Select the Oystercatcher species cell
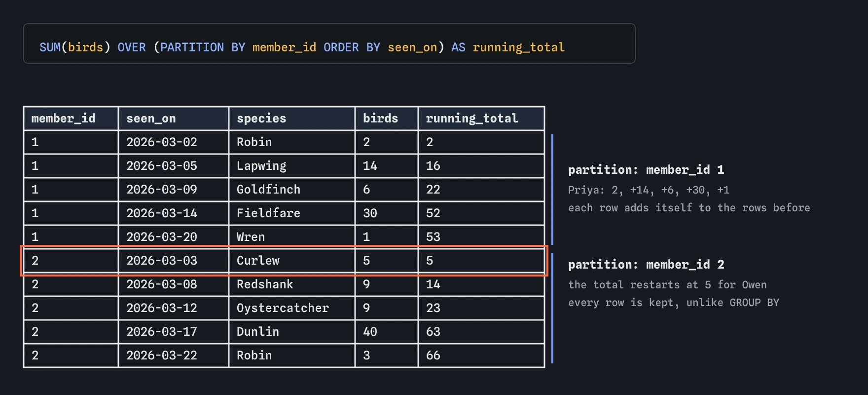Screen dimensions: 868x395 pyautogui.click(x=292, y=308)
